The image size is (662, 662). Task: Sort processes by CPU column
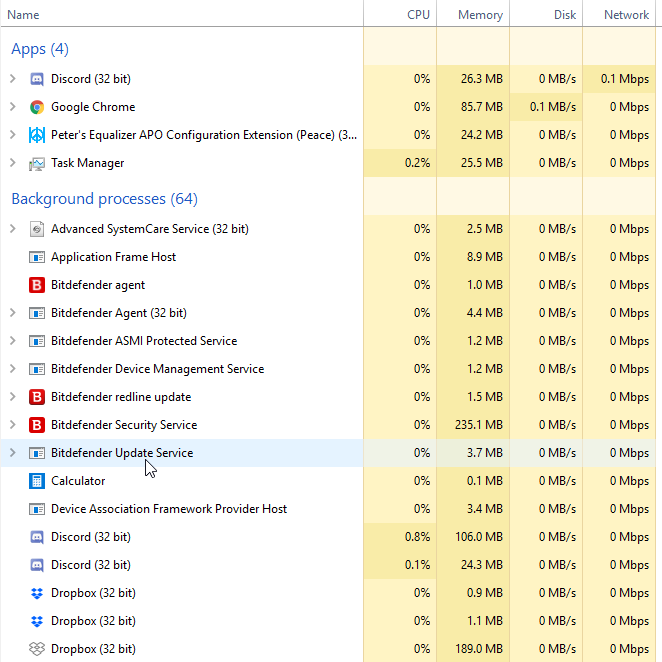tap(400, 14)
